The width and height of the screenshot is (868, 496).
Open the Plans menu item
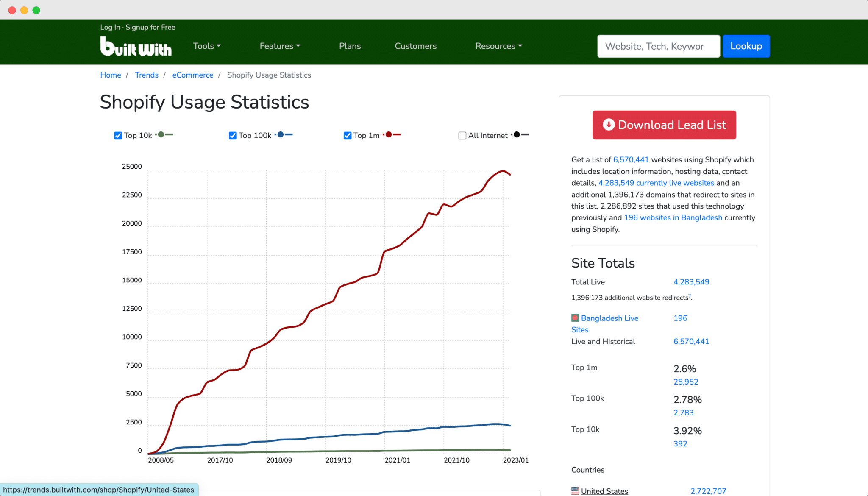coord(350,46)
